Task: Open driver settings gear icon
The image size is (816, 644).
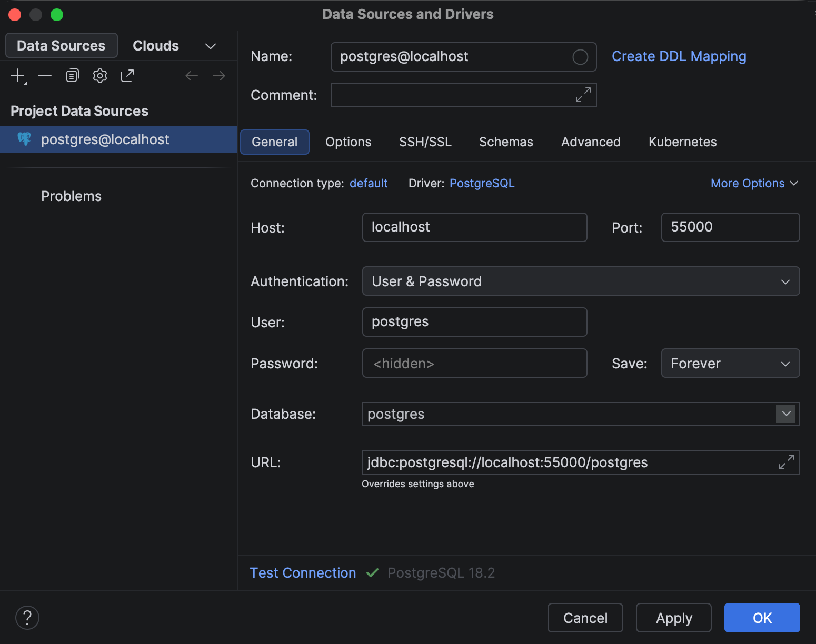Action: point(100,76)
